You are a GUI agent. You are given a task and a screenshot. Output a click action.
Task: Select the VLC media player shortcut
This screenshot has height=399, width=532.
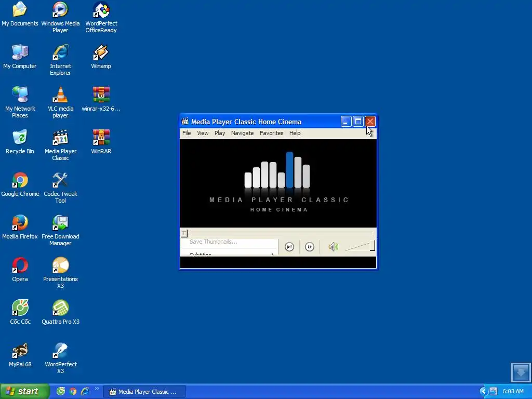pos(60,102)
